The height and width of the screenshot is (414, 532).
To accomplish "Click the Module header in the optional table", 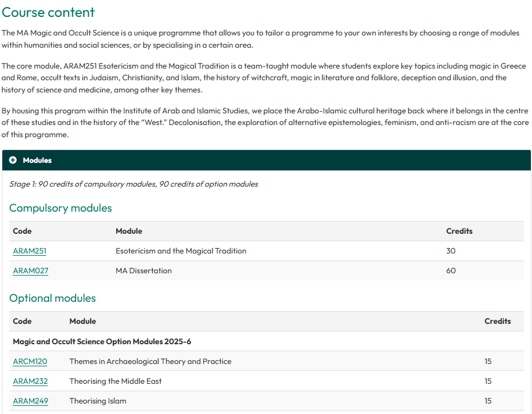I will [82, 322].
